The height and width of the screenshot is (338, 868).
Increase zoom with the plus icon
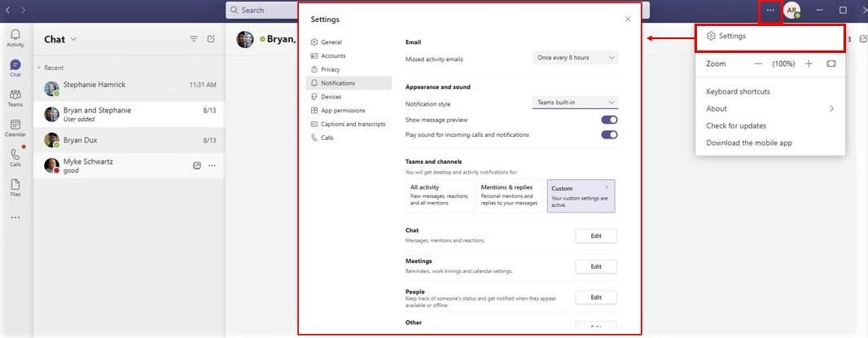(809, 64)
